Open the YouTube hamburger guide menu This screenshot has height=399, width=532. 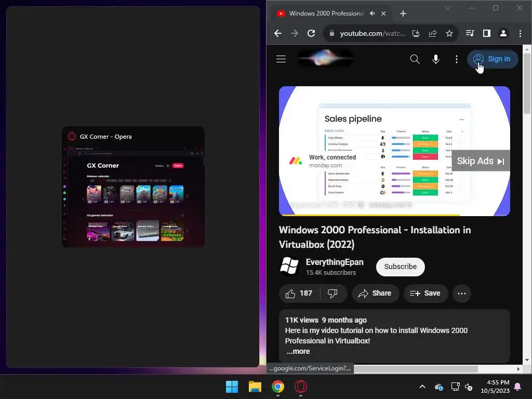(x=281, y=59)
